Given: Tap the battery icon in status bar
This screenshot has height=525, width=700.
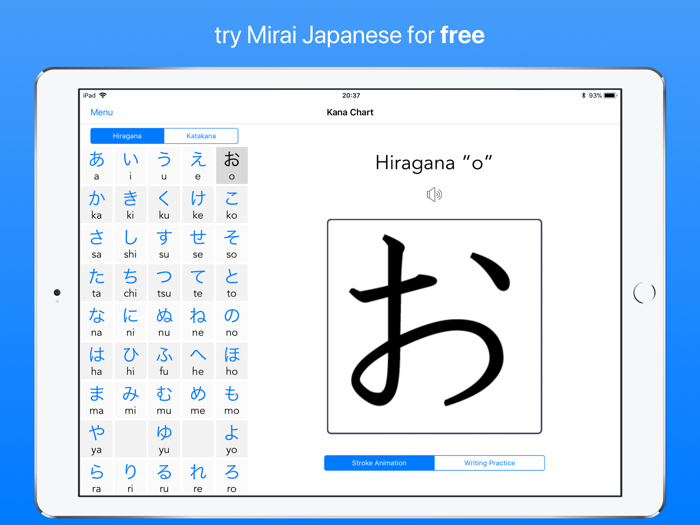Looking at the screenshot, I should point(610,96).
